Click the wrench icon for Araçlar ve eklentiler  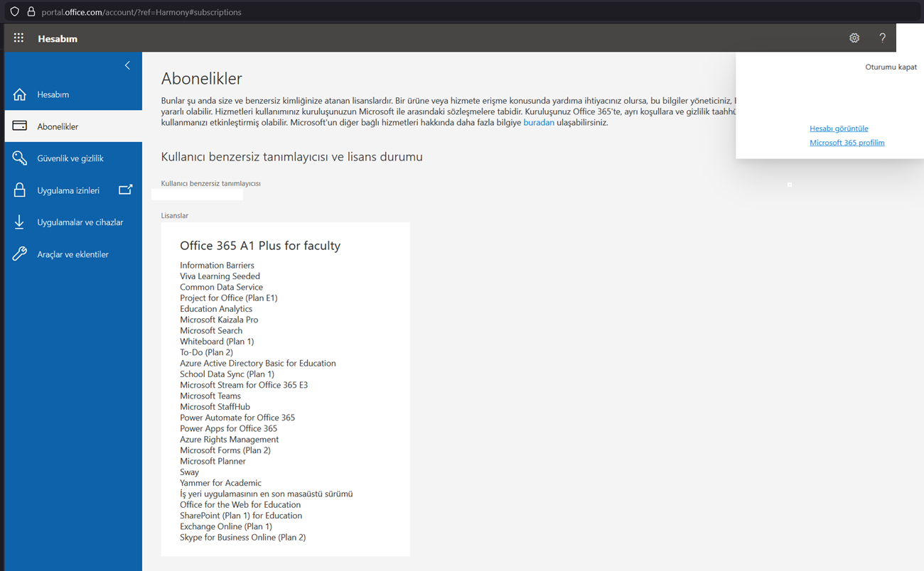[20, 254]
